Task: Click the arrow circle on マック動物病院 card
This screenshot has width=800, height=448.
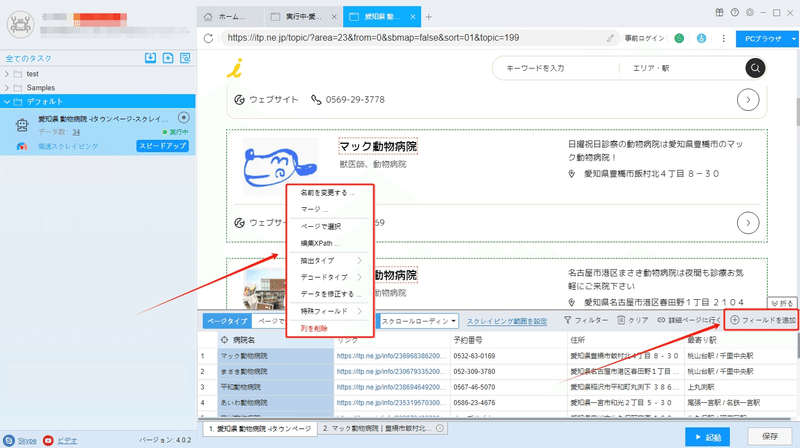Action: [x=748, y=223]
